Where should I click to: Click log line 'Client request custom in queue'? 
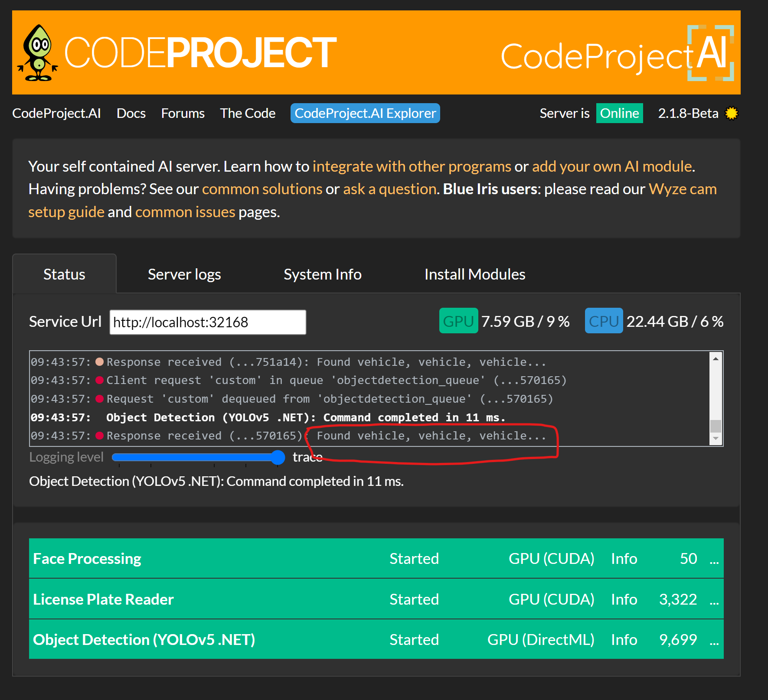(299, 380)
